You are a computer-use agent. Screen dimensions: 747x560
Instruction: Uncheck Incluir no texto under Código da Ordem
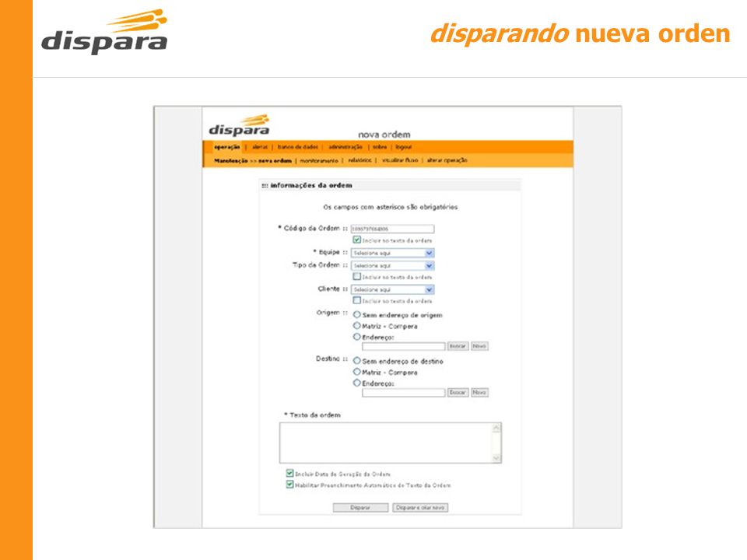coord(357,240)
